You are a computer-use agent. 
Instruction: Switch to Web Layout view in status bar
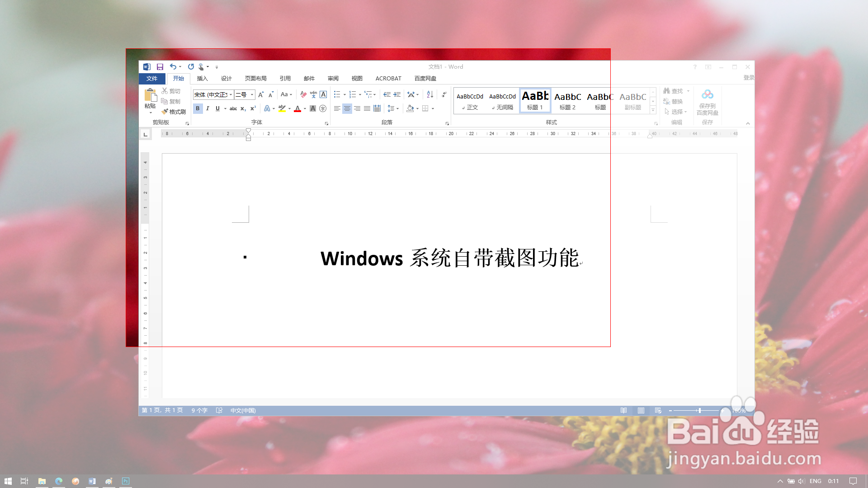pyautogui.click(x=658, y=410)
